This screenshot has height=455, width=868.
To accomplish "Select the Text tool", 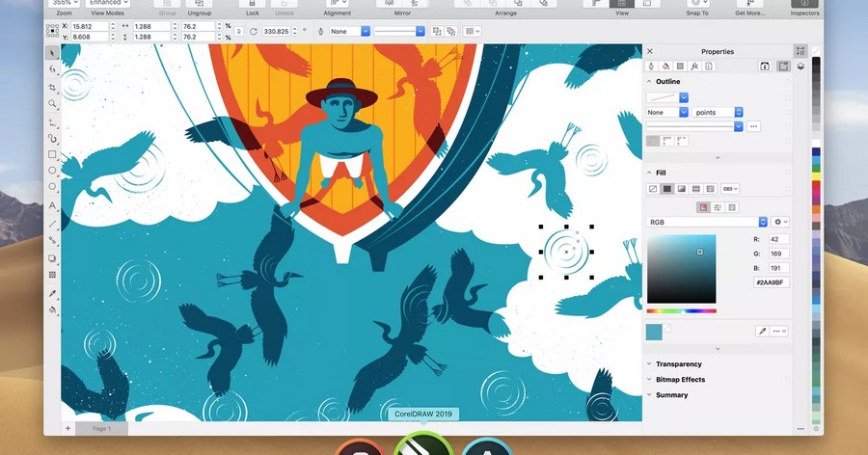I will pos(53,206).
